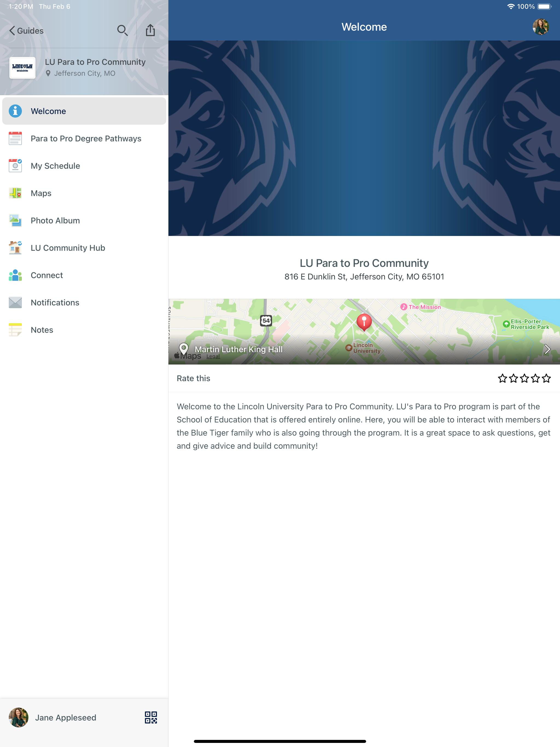Click the Maps icon in sidebar
The width and height of the screenshot is (560, 747).
[x=15, y=193]
